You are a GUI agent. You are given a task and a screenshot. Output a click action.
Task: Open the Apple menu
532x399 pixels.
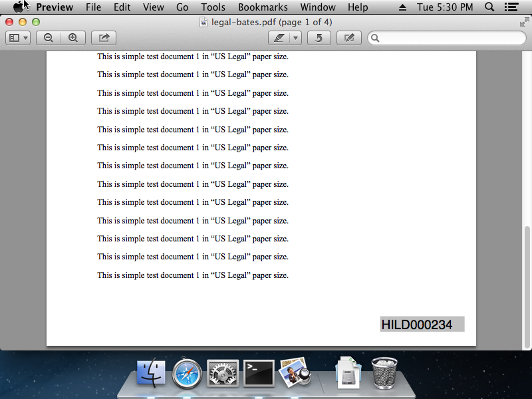coord(19,7)
